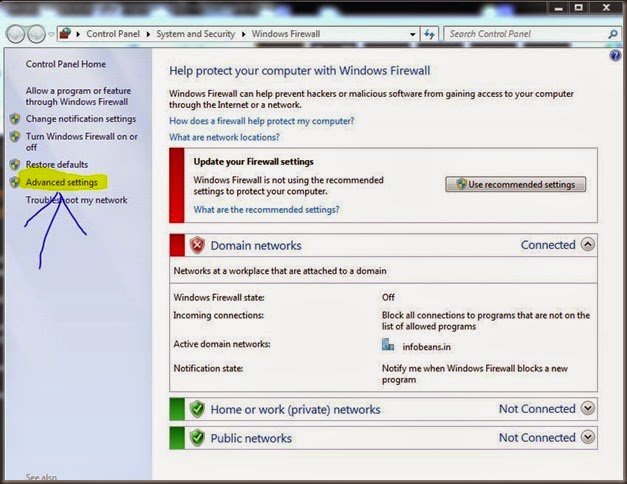Click red shield icon next to Domain networks
Image resolution: width=627 pixels, height=484 pixels.
[x=197, y=245]
